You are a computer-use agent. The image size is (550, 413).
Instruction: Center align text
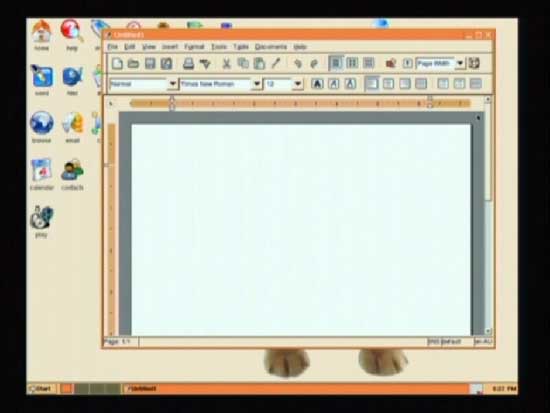(388, 84)
